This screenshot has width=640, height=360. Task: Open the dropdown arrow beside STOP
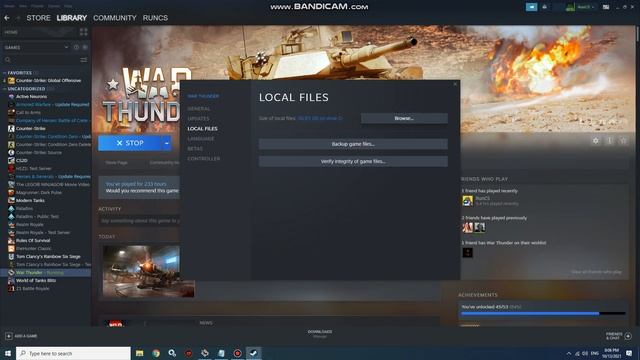[167, 143]
